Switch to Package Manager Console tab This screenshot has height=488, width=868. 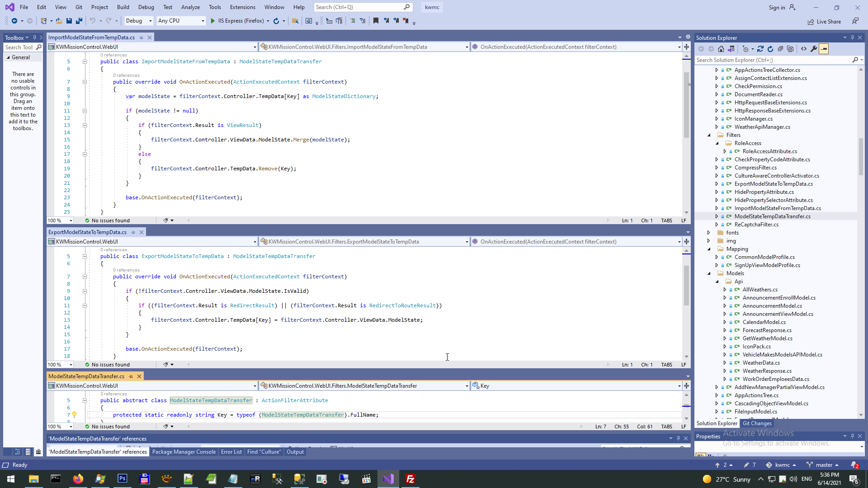click(x=184, y=452)
